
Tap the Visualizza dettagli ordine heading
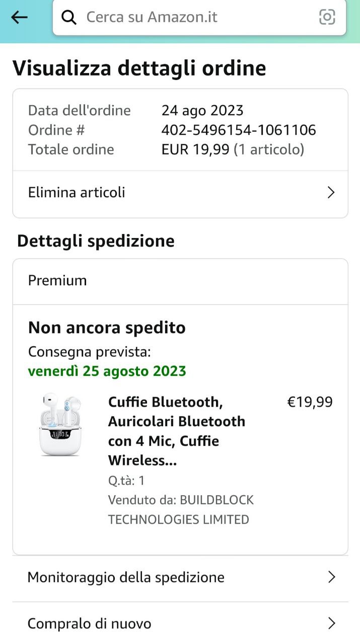[x=139, y=68]
